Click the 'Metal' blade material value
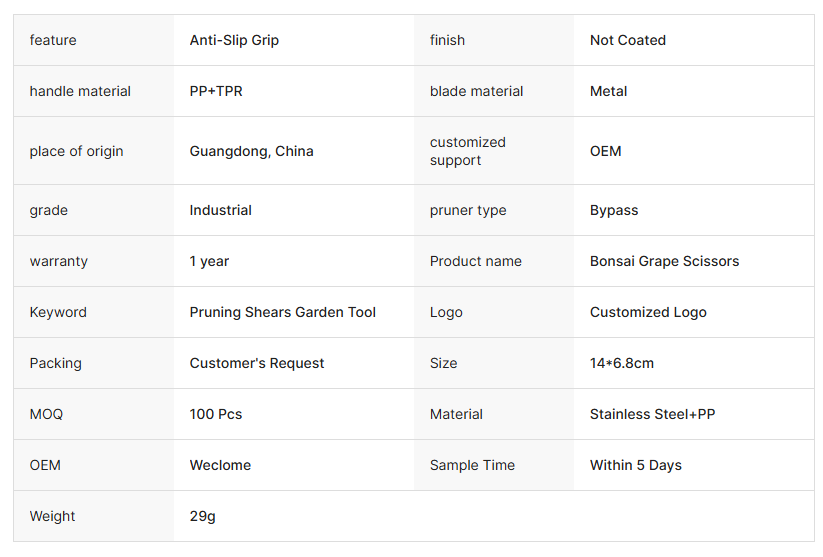This screenshot has height=557, width=823. coord(608,91)
